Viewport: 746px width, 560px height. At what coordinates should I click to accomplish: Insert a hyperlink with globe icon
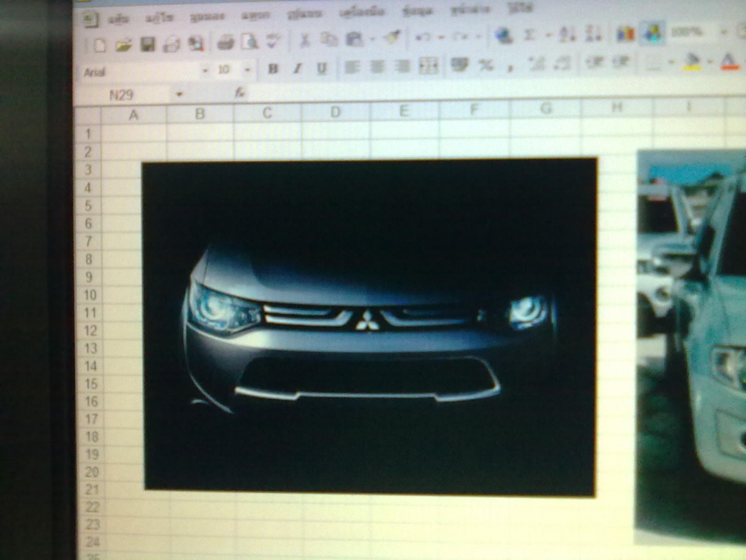click(503, 35)
